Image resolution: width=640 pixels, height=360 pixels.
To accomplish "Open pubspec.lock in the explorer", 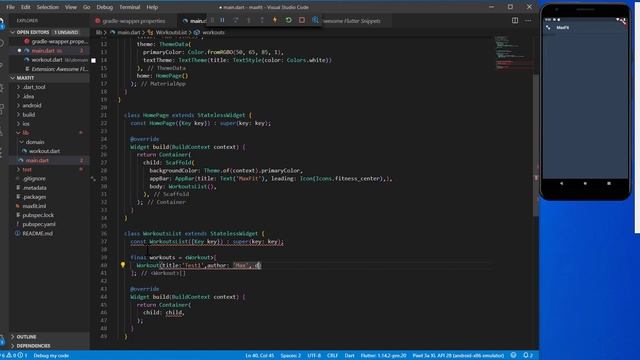I will [38, 215].
